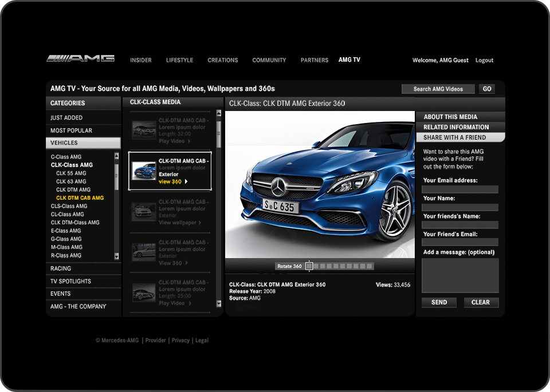Select G-Class AMG
Viewport: 550px width, 392px height.
tap(66, 239)
